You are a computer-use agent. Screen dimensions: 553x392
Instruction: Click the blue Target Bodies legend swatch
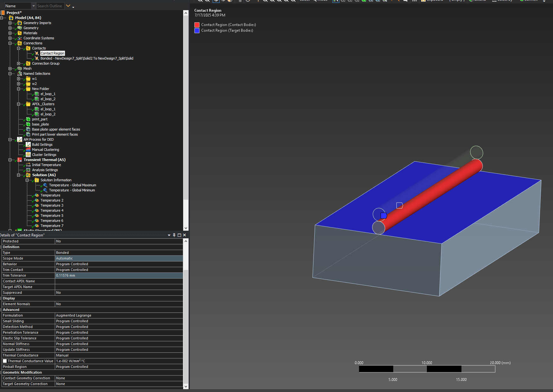(197, 30)
